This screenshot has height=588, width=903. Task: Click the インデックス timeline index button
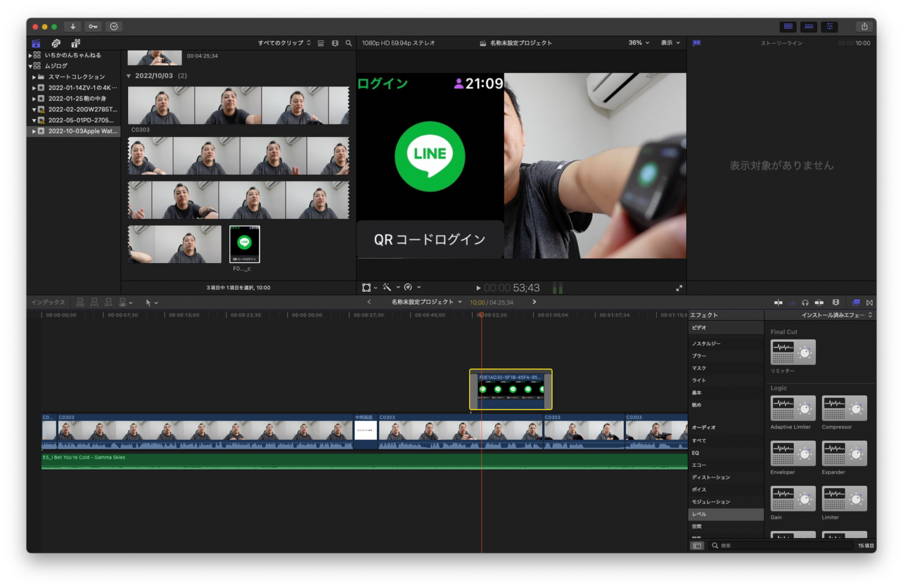pyautogui.click(x=48, y=303)
